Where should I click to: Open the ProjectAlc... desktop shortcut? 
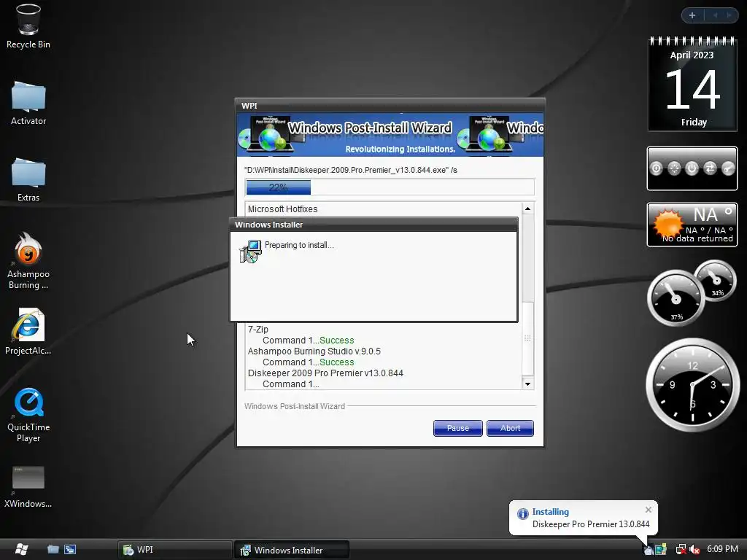[28, 332]
